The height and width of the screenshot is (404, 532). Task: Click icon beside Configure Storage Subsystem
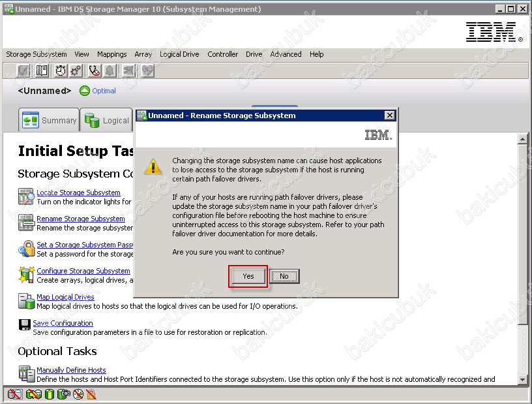tap(26, 275)
